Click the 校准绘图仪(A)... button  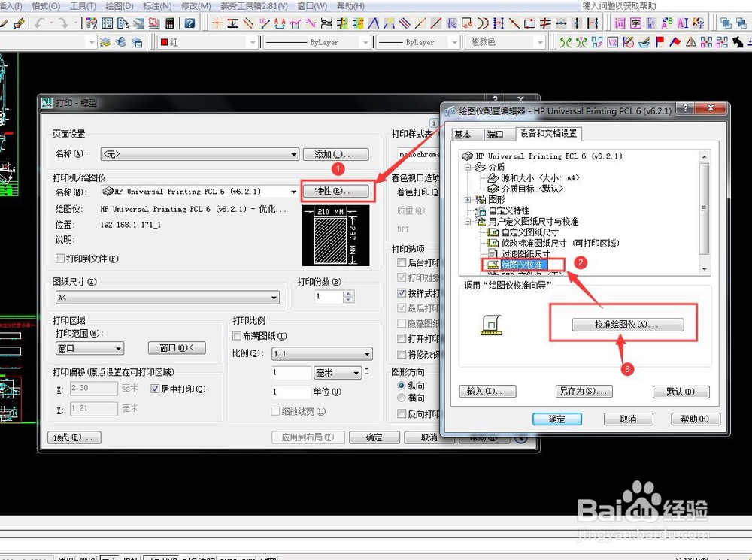click(627, 325)
